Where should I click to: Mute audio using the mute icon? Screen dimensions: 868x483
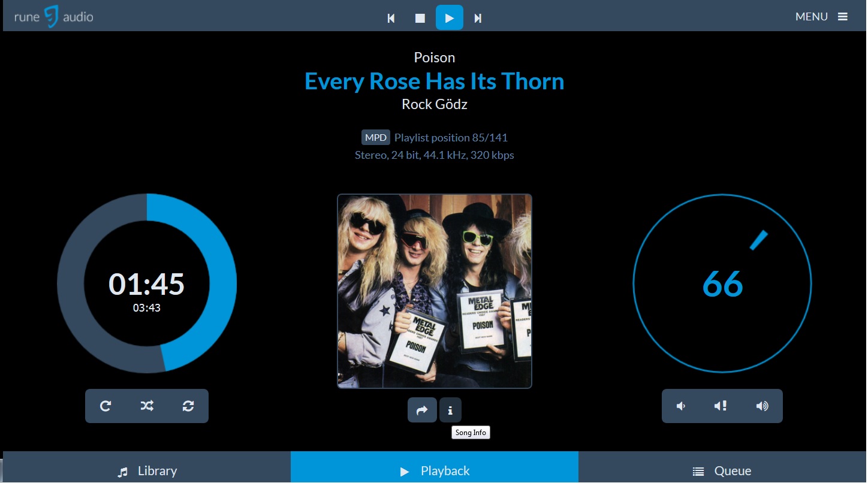pos(721,406)
